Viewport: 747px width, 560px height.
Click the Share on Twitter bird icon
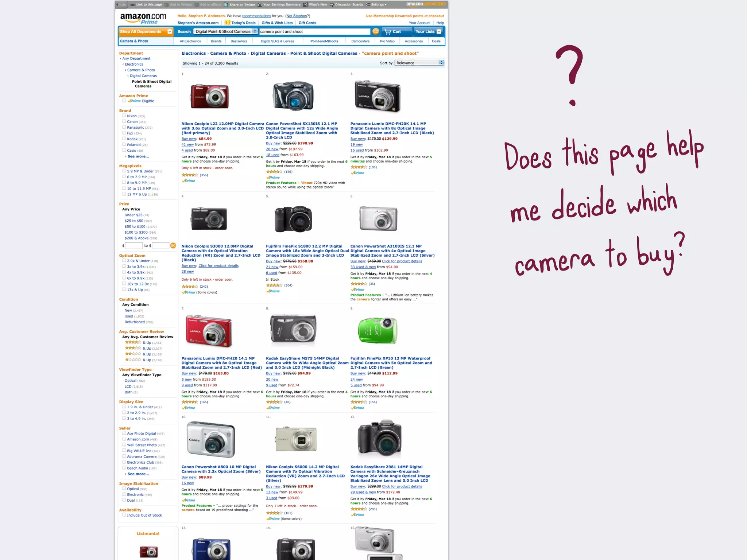[226, 5]
